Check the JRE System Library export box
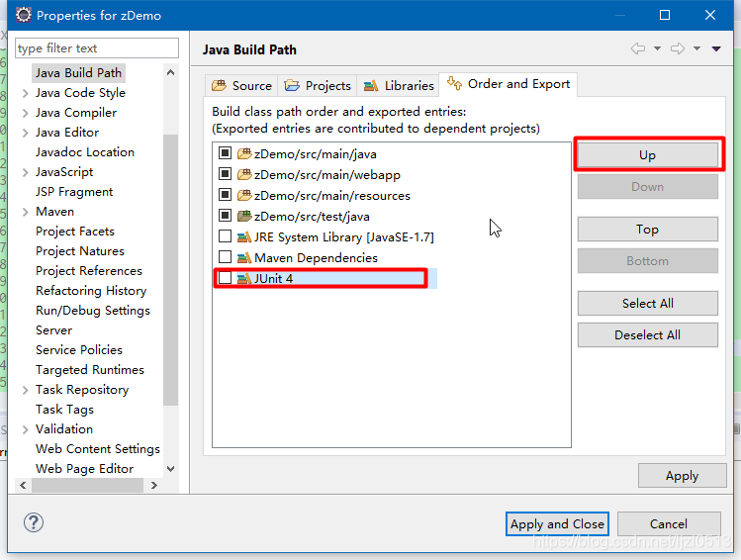Screen dimensions: 741x560 [225, 236]
